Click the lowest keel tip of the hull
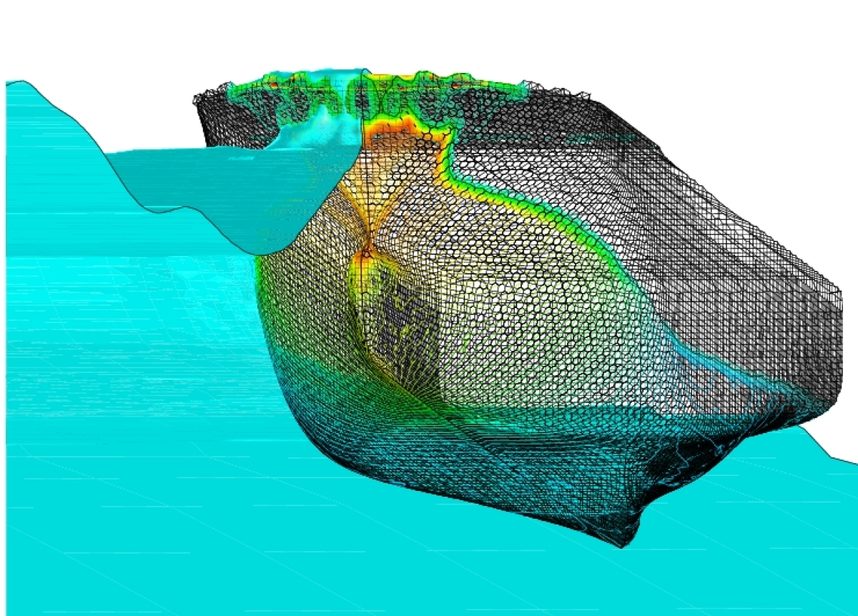The width and height of the screenshot is (858, 616). (x=623, y=546)
